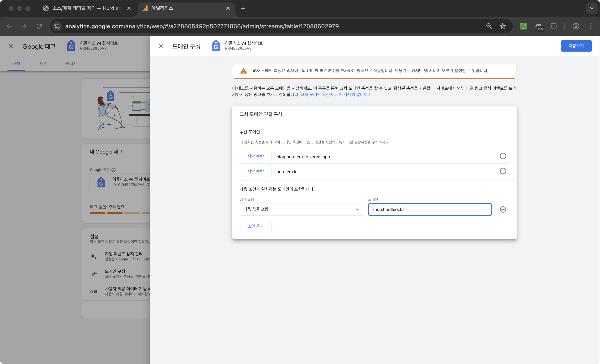Click G-04E2Z9JDVS ID in 도메인 구성 header

238,48
